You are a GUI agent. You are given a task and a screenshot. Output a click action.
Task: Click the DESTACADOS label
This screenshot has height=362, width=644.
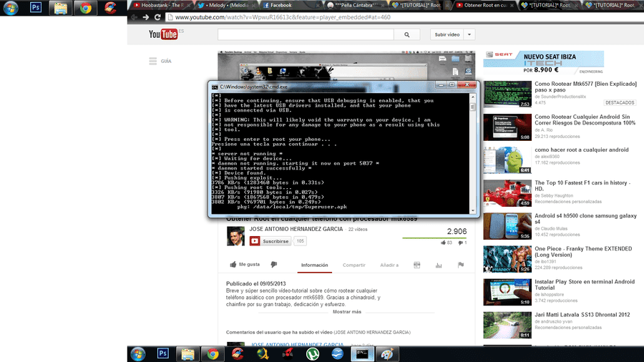tap(620, 102)
